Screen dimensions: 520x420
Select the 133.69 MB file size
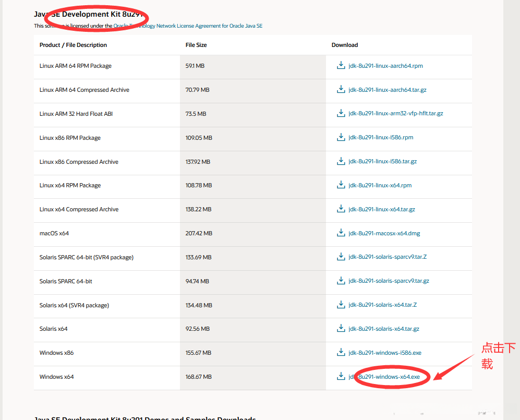198,257
